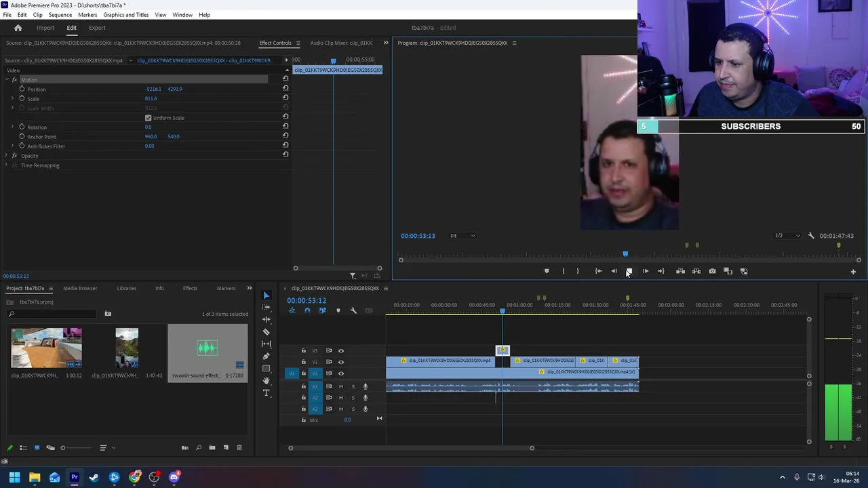Image resolution: width=868 pixels, height=488 pixels.
Task: Select the Slip tool
Action: (x=266, y=344)
